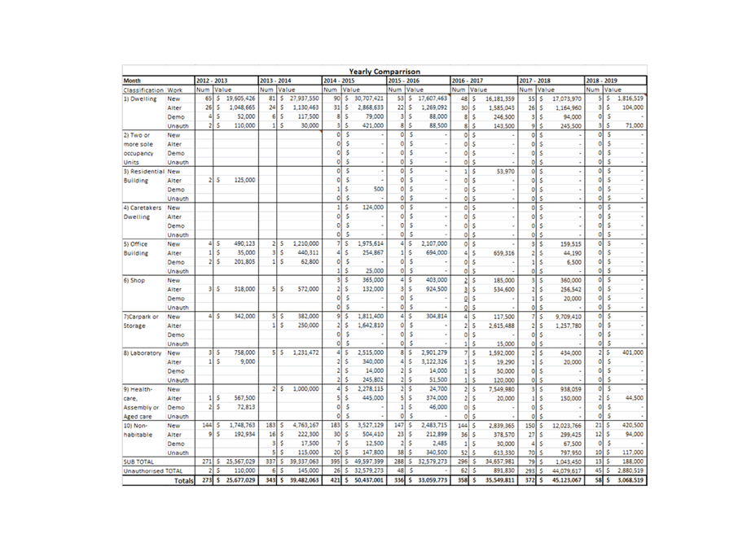Click the 3,068,519 totals value

(x=631, y=480)
